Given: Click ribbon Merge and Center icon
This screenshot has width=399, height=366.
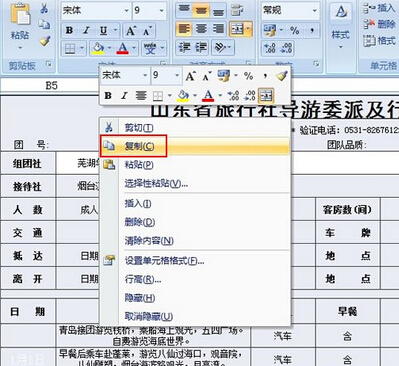Looking at the screenshot, I should pyautogui.click(x=237, y=29).
